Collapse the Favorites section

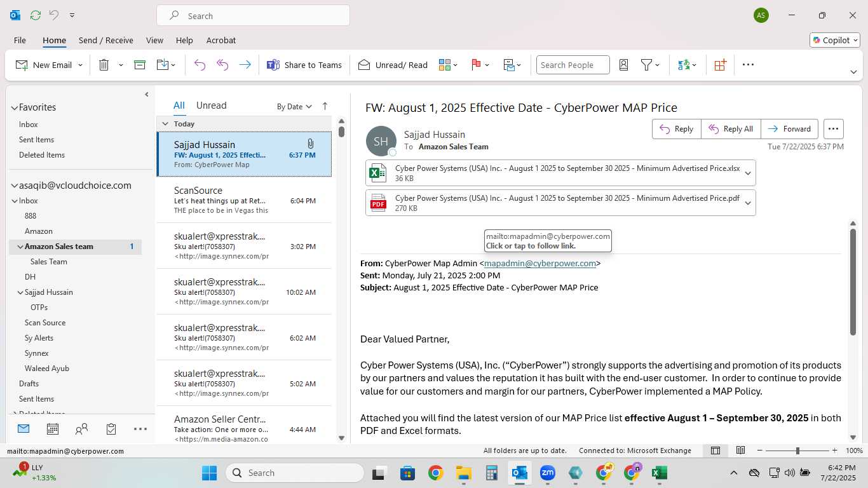tap(14, 108)
